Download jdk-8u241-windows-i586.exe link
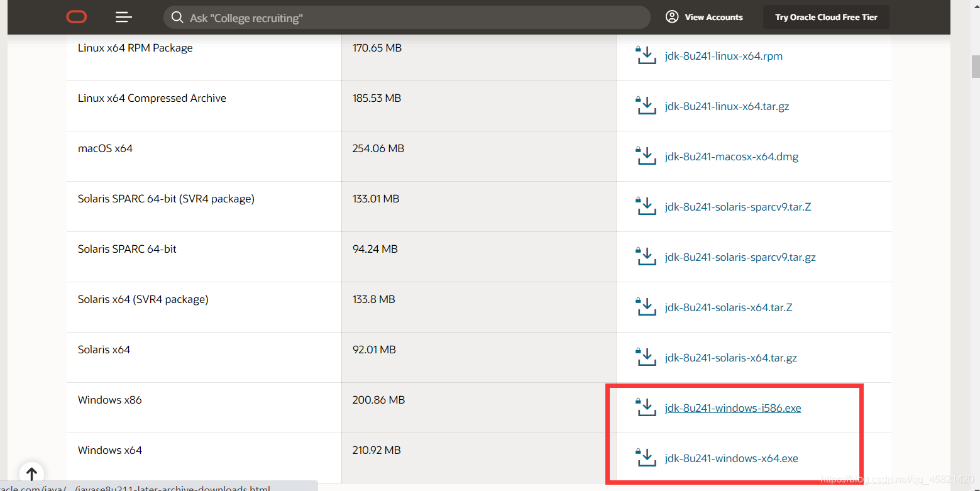This screenshot has width=980, height=491. (x=733, y=408)
